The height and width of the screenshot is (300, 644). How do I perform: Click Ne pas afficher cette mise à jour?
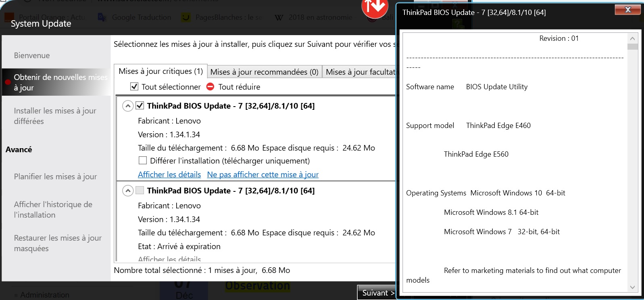pos(263,174)
